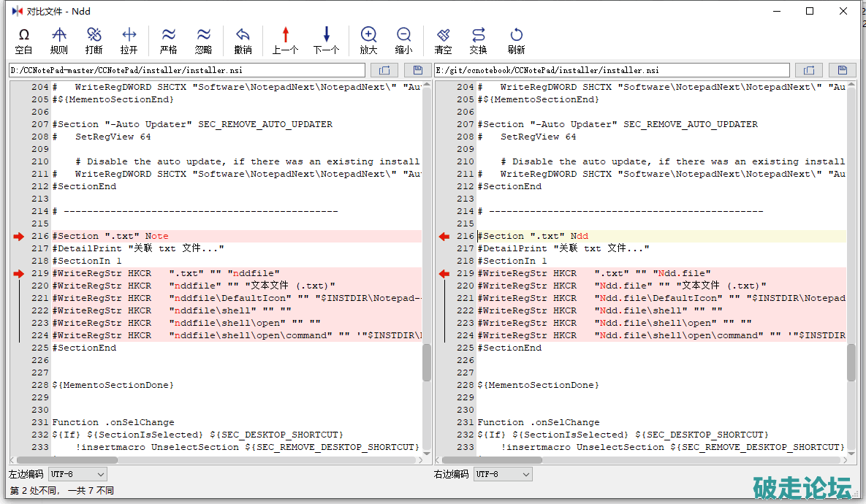Swap sides using 交换 button
This screenshot has height=504, width=866.
pos(479,41)
